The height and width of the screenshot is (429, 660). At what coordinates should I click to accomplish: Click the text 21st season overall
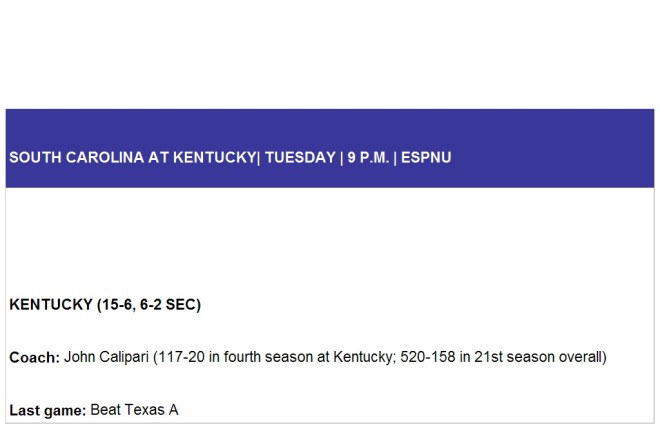click(538, 357)
